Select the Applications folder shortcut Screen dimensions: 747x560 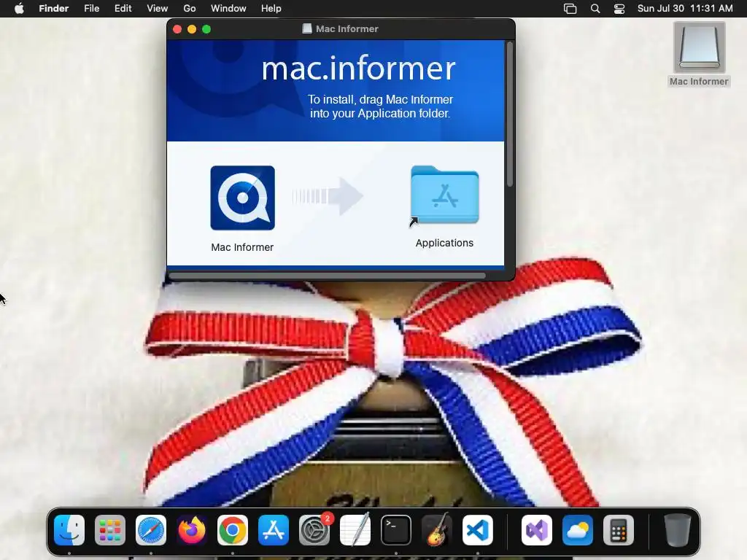(444, 195)
